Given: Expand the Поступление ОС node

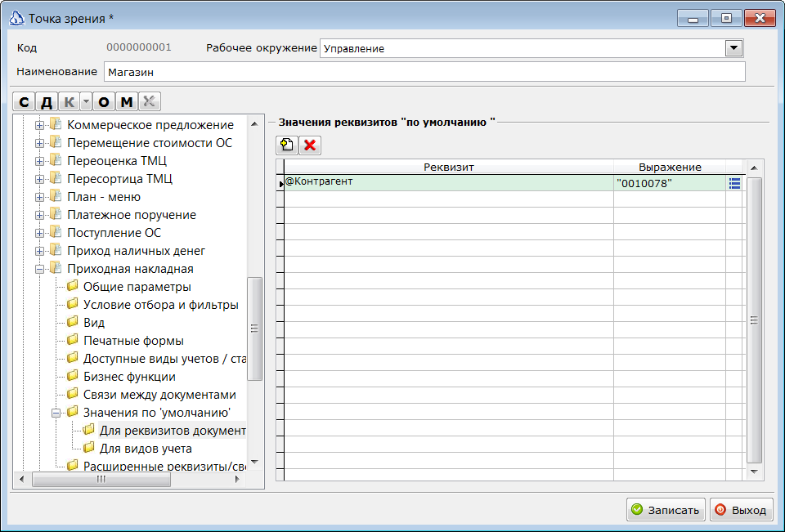Looking at the screenshot, I should (39, 233).
